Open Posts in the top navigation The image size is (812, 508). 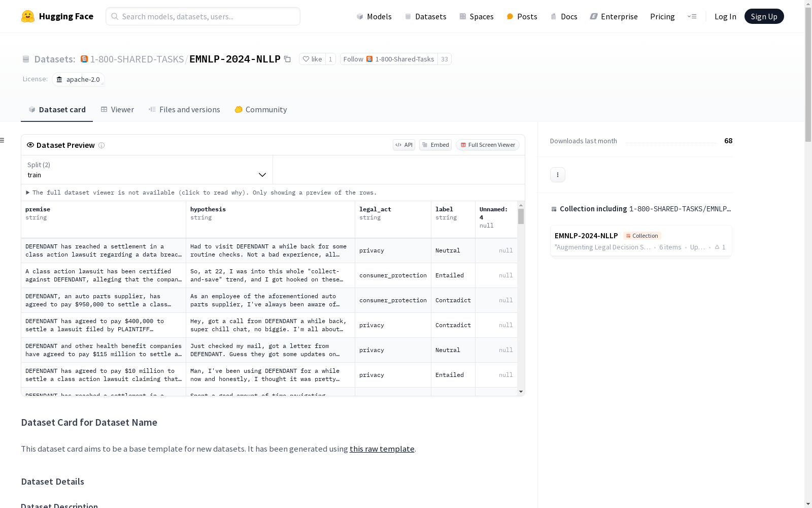click(522, 16)
